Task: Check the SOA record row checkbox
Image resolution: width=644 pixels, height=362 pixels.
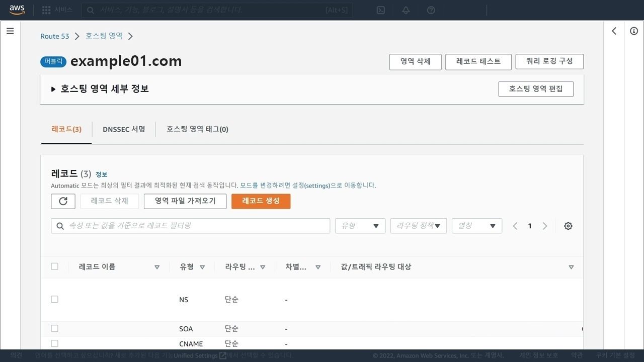Action: tap(54, 328)
